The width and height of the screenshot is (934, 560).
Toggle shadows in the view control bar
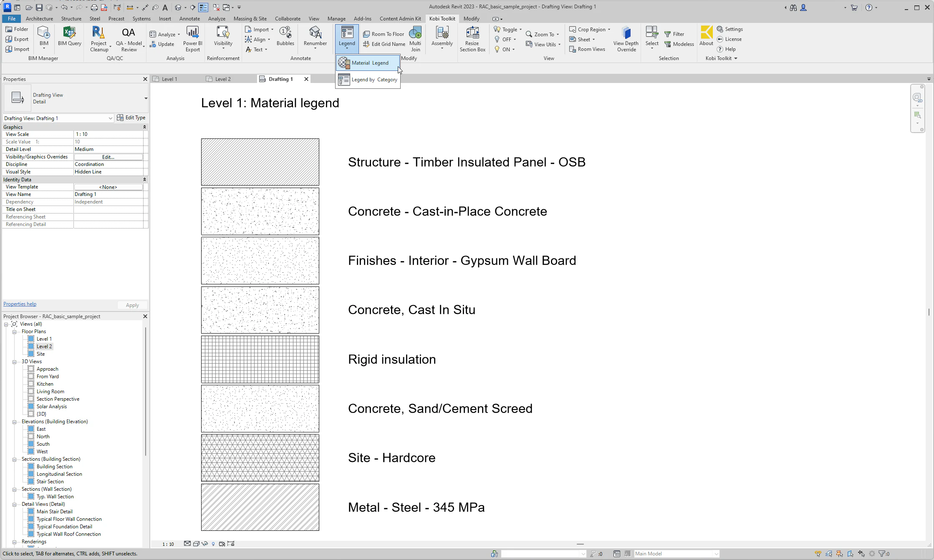[x=196, y=544]
